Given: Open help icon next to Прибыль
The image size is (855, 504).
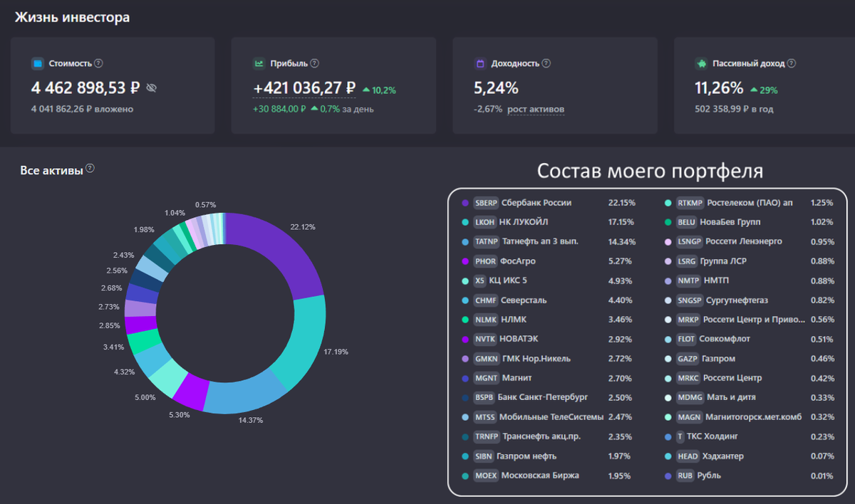Looking at the screenshot, I should coord(315,63).
